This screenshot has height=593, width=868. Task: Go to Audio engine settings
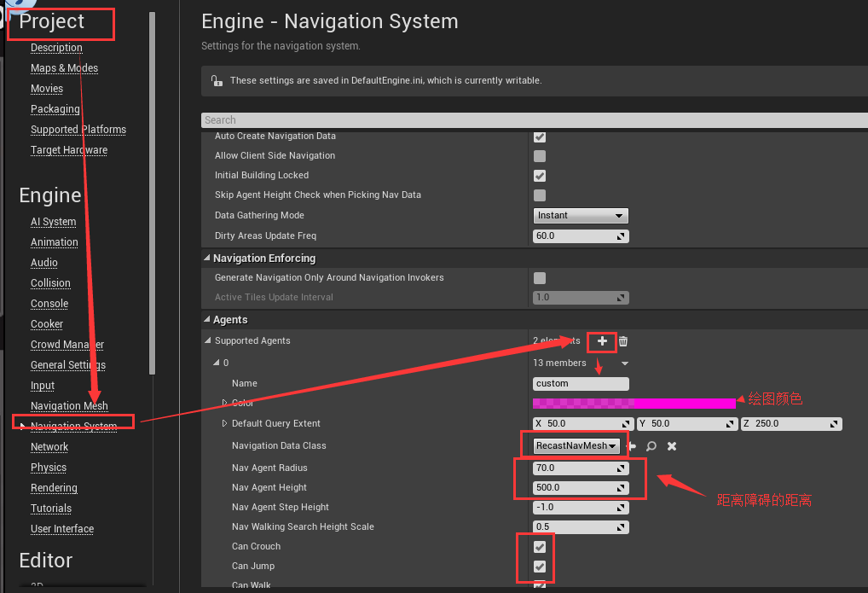[x=43, y=263]
